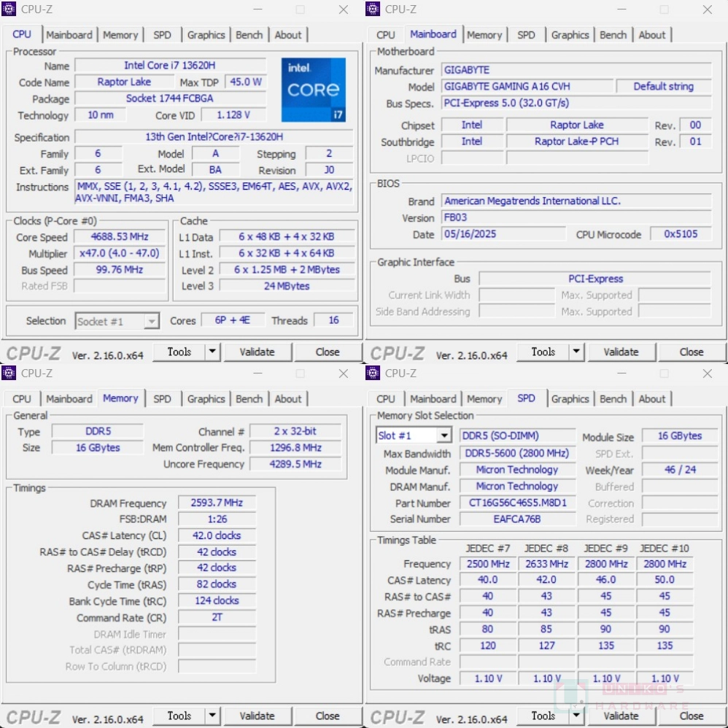Image resolution: width=728 pixels, height=728 pixels.
Task: Click the BIOS version 'FB03'
Action: pyautogui.click(x=576, y=218)
